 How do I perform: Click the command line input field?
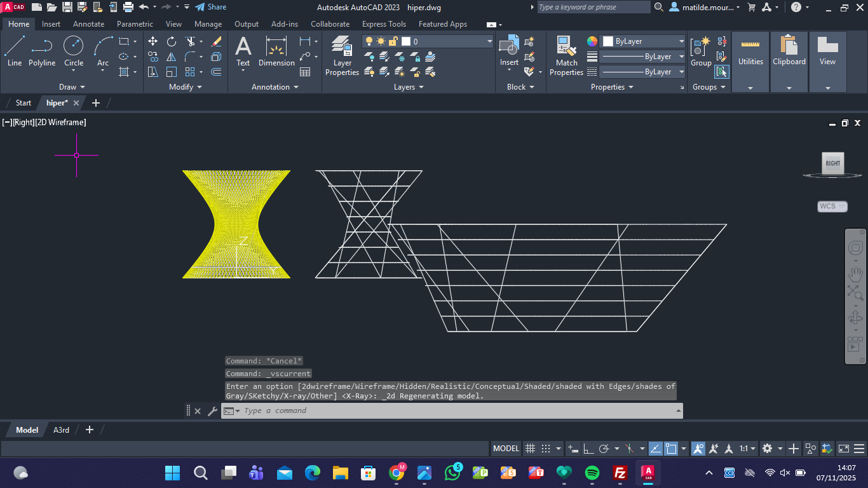point(459,411)
